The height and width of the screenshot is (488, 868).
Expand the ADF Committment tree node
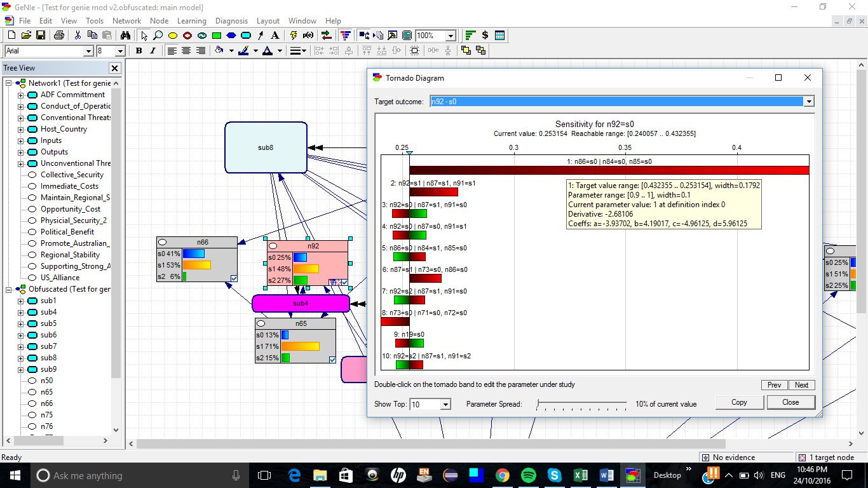click(20, 95)
